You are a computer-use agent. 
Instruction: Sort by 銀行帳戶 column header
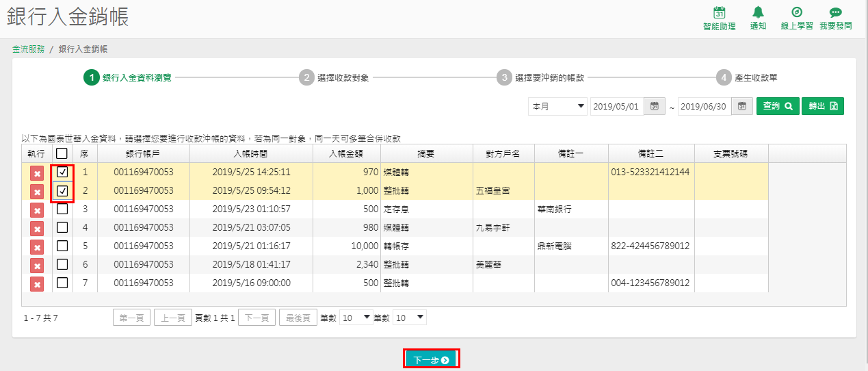[x=143, y=153]
